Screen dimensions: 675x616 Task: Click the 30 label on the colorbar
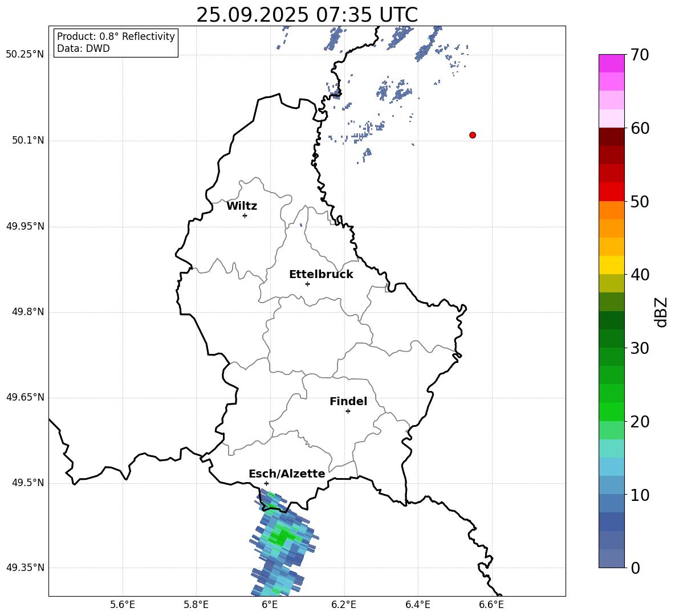640,348
